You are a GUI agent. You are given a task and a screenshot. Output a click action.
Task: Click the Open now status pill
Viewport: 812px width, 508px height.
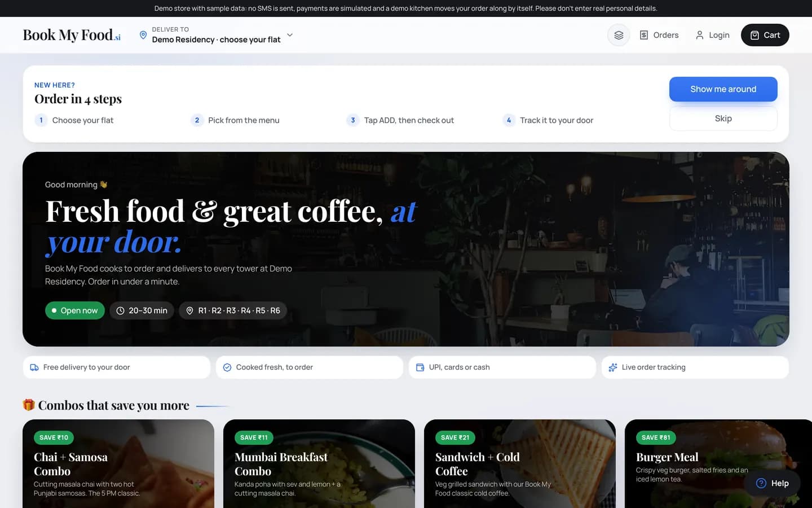(75, 310)
